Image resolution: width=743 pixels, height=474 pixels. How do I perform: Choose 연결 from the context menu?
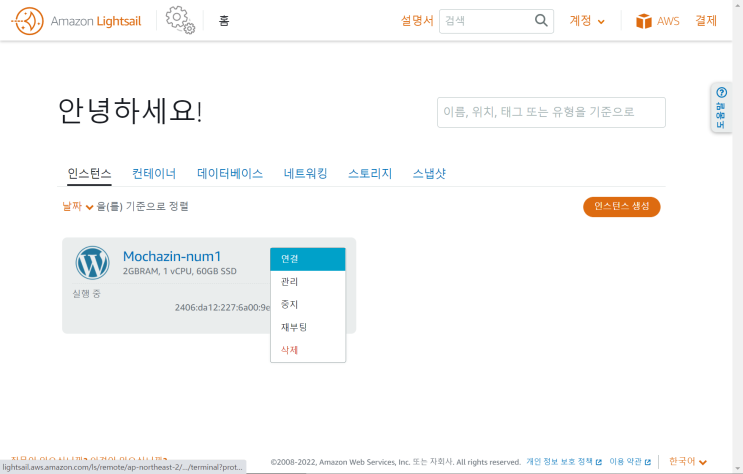pyautogui.click(x=308, y=259)
